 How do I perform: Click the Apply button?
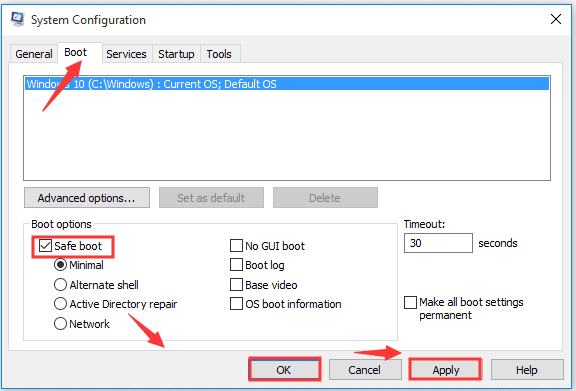pyautogui.click(x=446, y=370)
